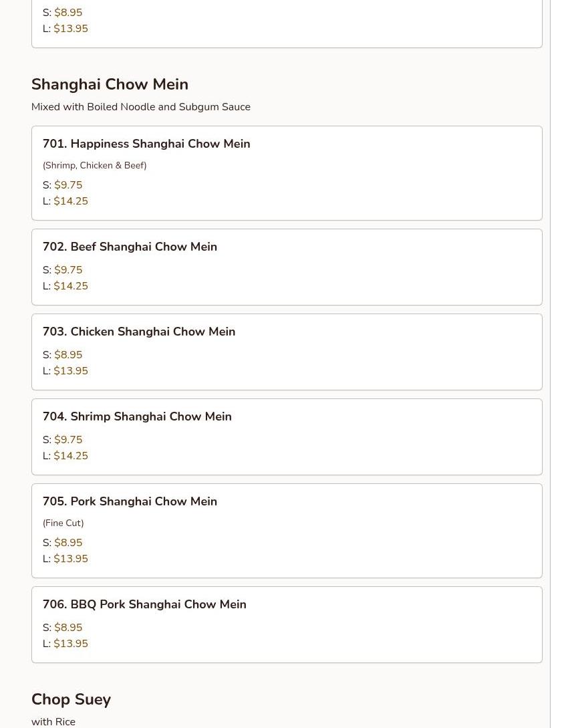
Task: Click the Shanghai Chow Mein section heading
Action: click(x=110, y=84)
